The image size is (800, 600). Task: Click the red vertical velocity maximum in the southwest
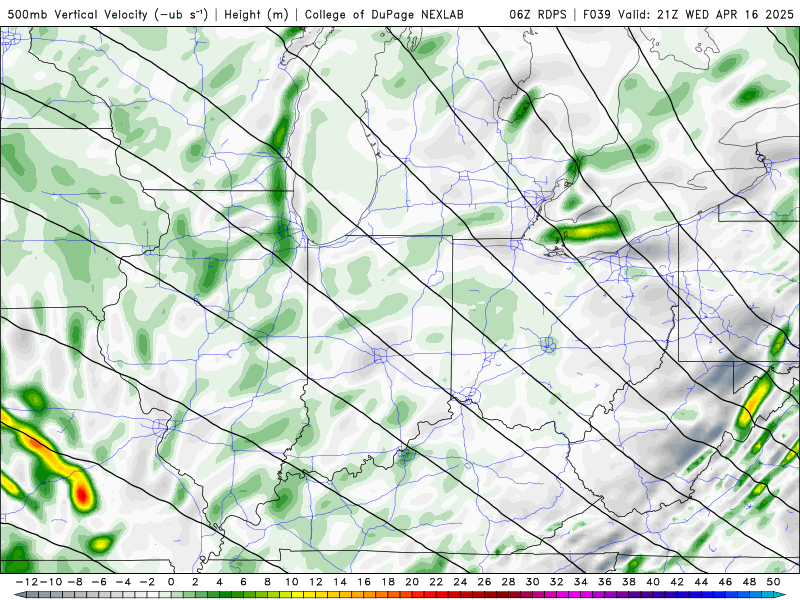[x=82, y=495]
